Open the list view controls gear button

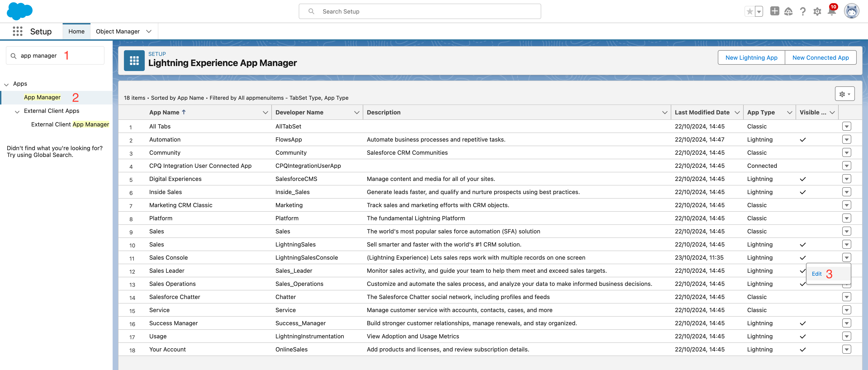844,94
